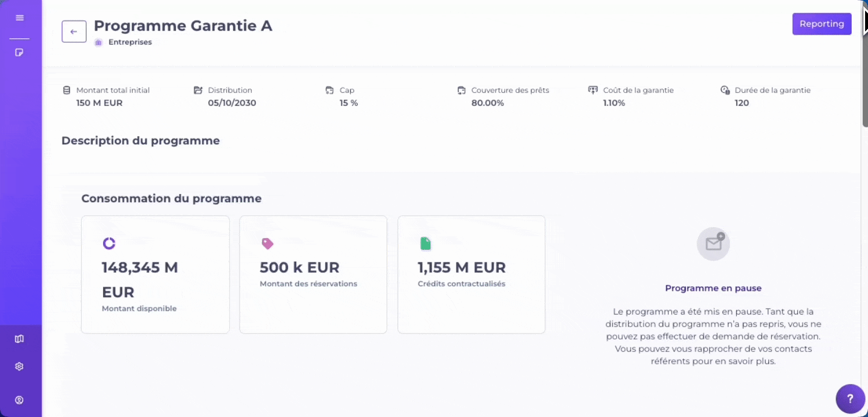Open settings via the sidebar gear icon
The image size is (868, 417).
pyautogui.click(x=20, y=367)
